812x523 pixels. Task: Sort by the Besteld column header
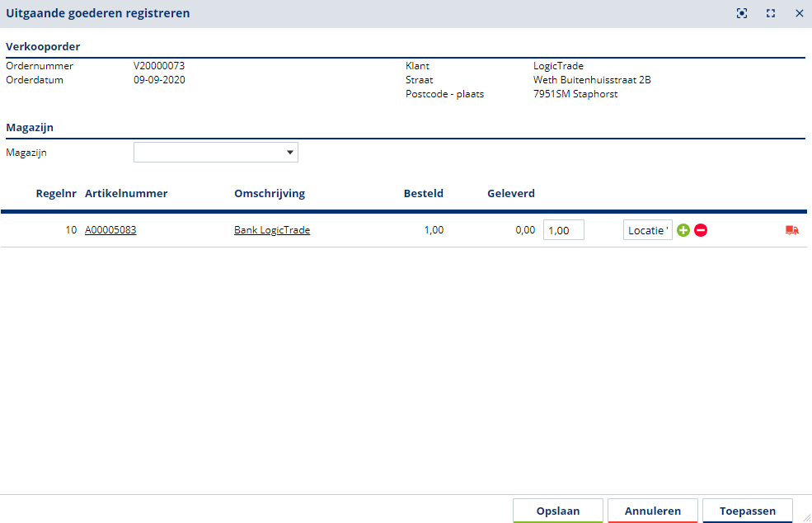click(423, 194)
